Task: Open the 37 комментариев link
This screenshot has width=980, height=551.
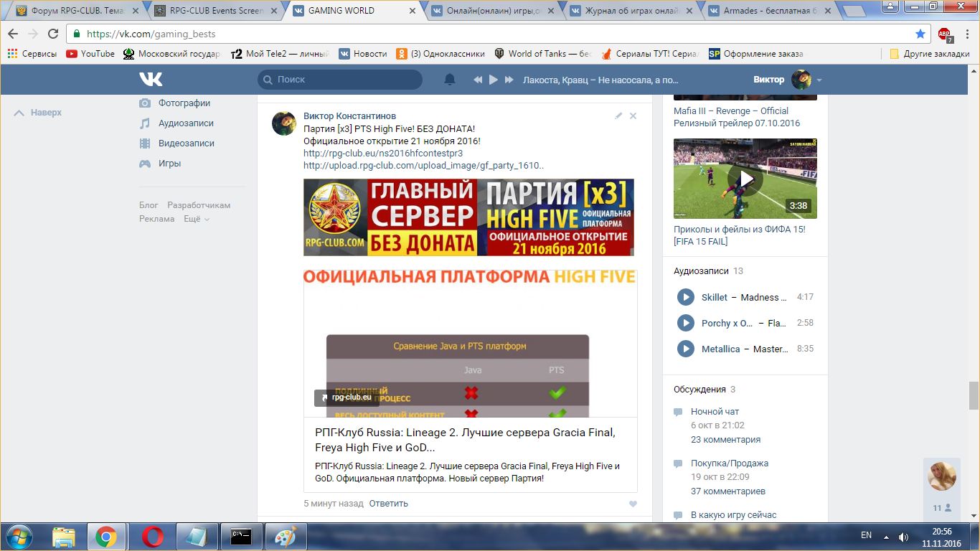Action: (x=728, y=491)
